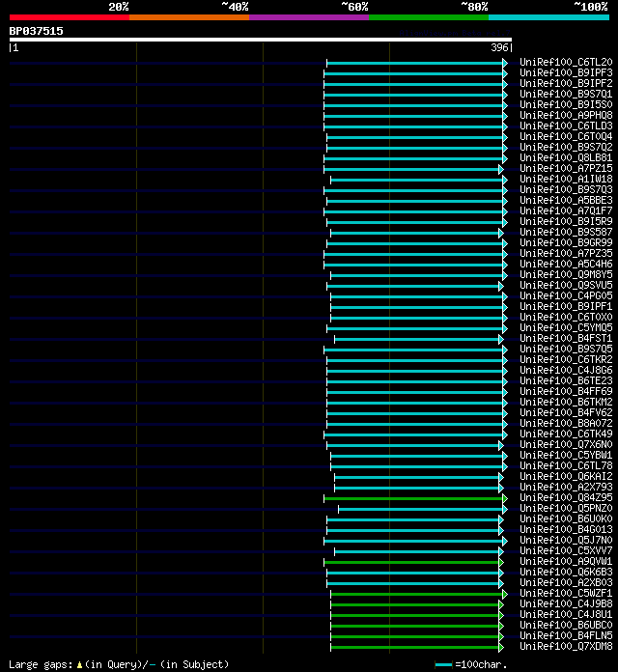
Task: Click the orange ~40% legend segment
Action: point(189,17)
